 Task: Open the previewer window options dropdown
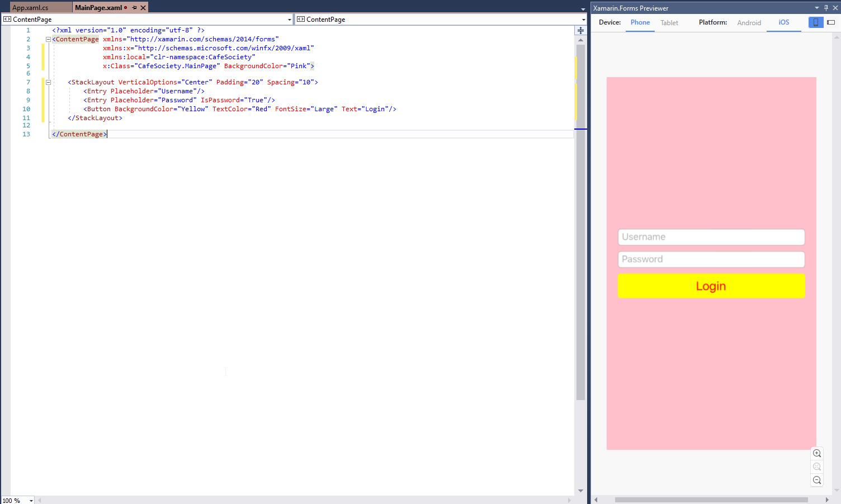tap(817, 8)
